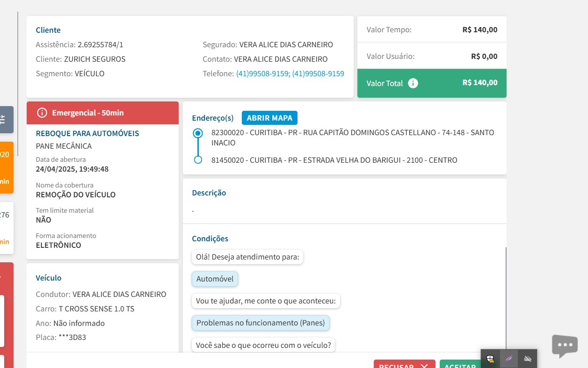The width and height of the screenshot is (588, 368).
Task: Click the PANE MECÂNICA text
Action: [x=64, y=146]
